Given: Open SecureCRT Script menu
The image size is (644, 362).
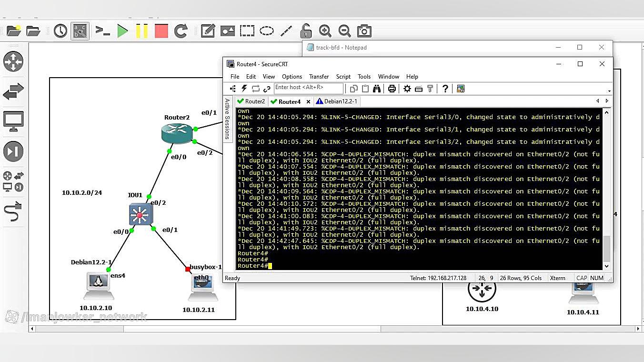Looking at the screenshot, I should (343, 77).
